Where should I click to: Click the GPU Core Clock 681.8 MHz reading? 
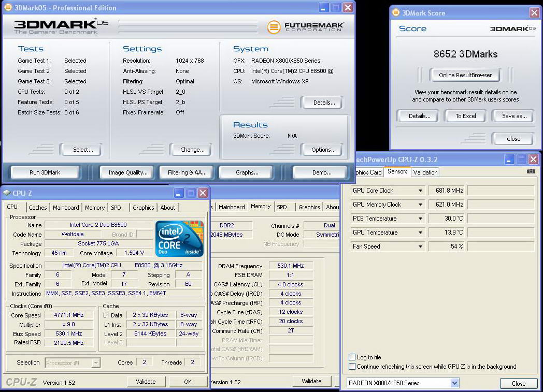tap(447, 190)
